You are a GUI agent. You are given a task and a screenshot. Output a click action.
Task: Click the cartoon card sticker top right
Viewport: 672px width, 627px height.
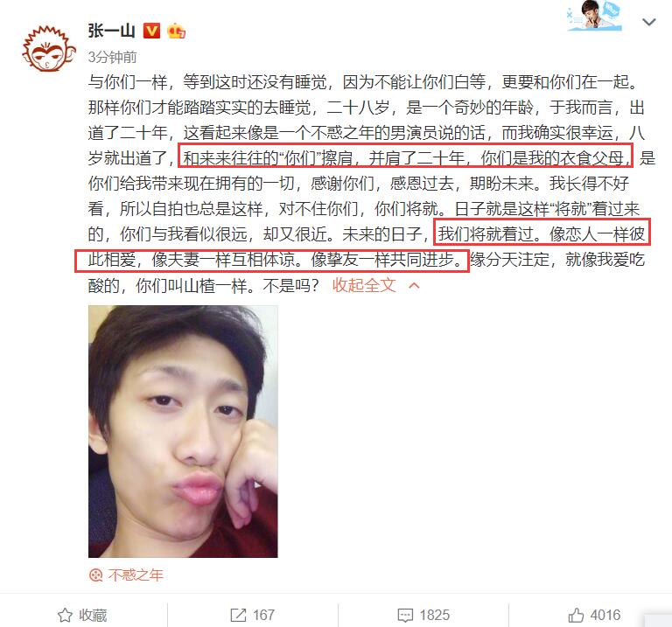click(594, 16)
